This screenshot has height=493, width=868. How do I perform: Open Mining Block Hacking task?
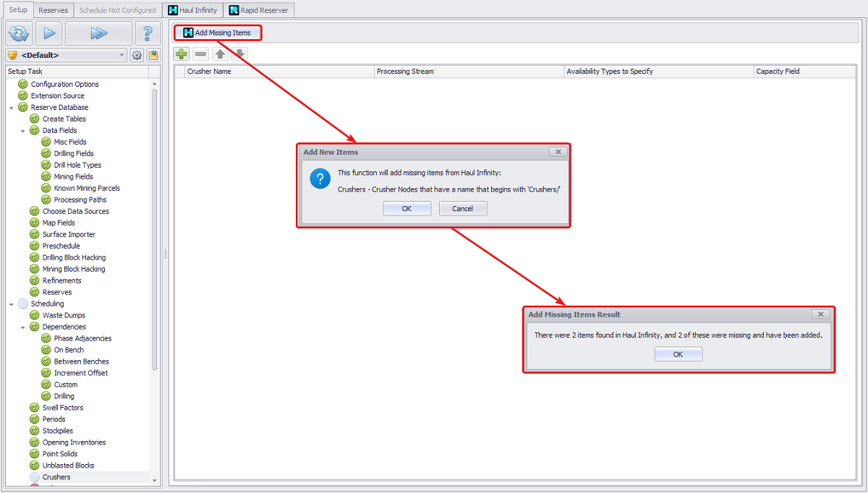pos(74,269)
